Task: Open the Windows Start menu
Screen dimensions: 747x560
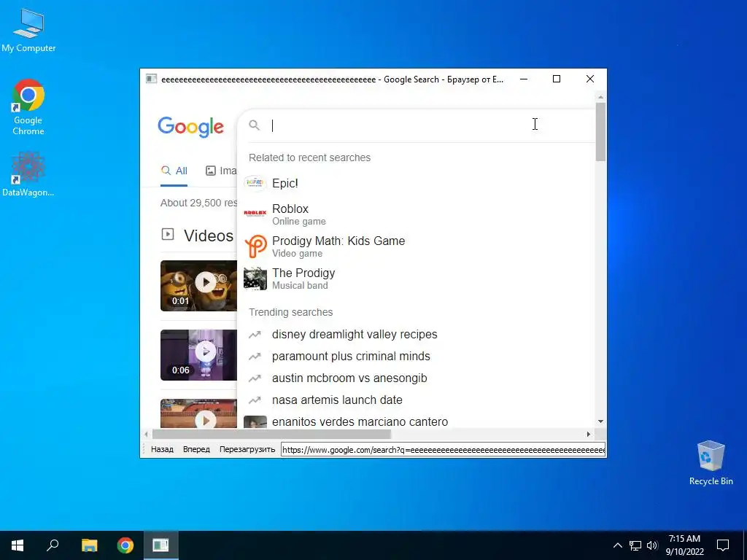Action: [x=18, y=545]
